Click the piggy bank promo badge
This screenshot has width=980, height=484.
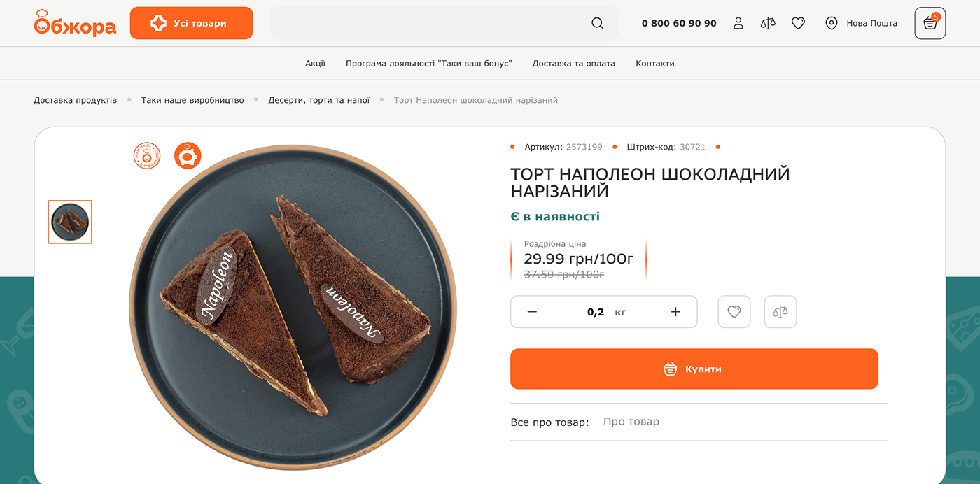click(188, 155)
